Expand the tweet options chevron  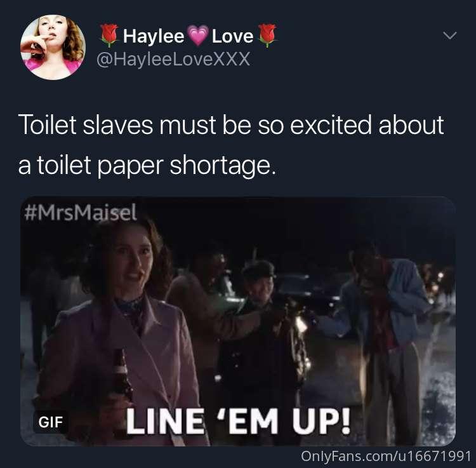(x=449, y=36)
